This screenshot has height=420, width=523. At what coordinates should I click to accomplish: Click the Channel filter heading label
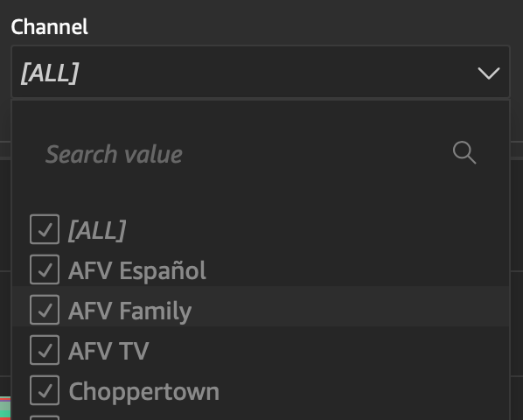(49, 27)
